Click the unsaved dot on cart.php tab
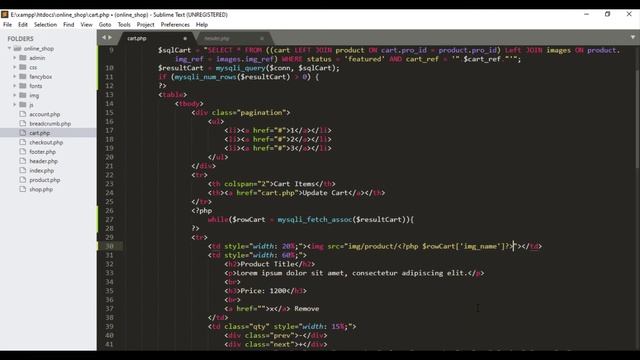Image resolution: width=640 pixels, height=360 pixels. coord(185,38)
